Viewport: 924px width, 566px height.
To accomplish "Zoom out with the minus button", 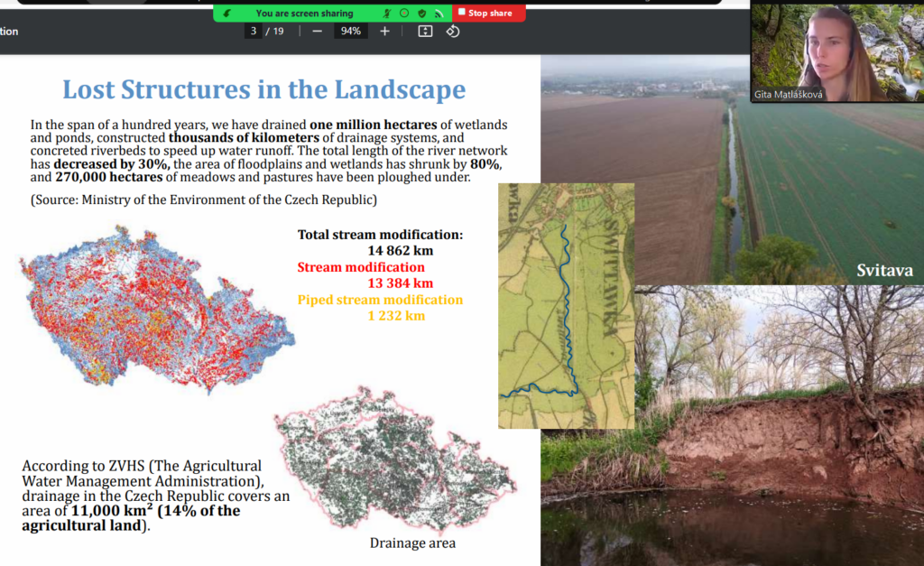I will [317, 32].
